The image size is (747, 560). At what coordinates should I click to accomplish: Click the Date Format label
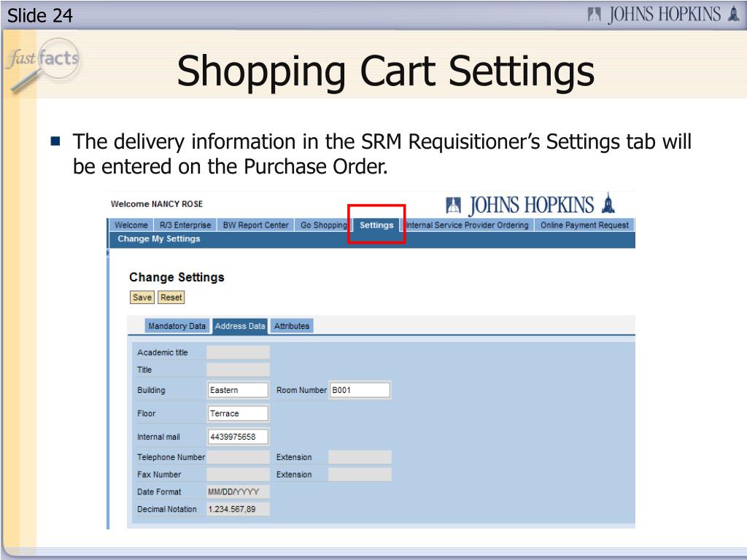[x=159, y=492]
